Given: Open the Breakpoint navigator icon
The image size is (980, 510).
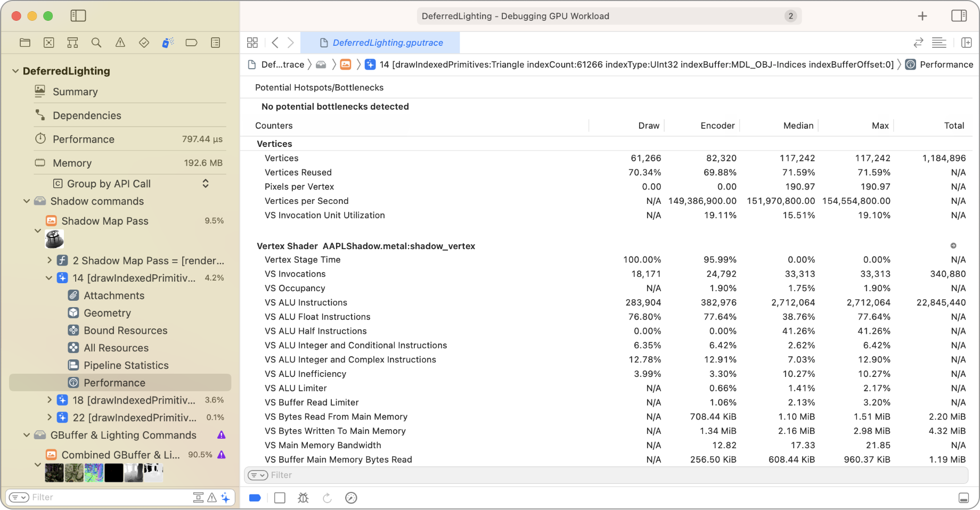Looking at the screenshot, I should (x=191, y=43).
